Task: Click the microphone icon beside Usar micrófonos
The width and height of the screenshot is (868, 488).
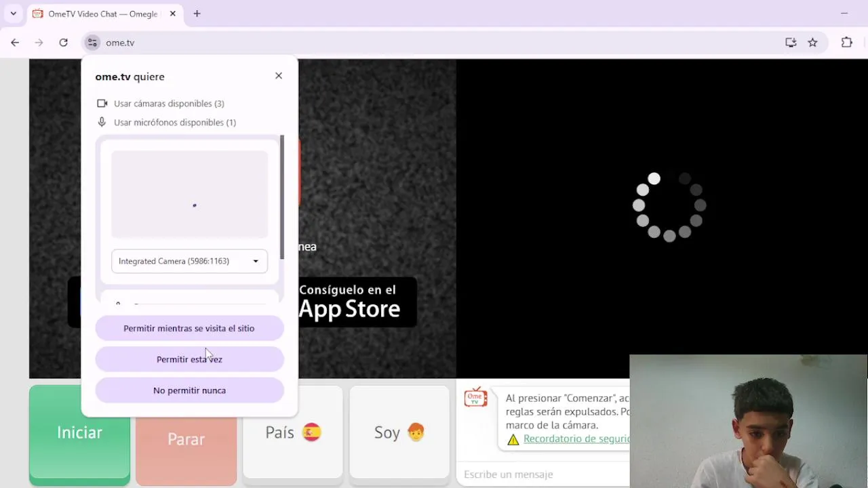Action: point(102,123)
